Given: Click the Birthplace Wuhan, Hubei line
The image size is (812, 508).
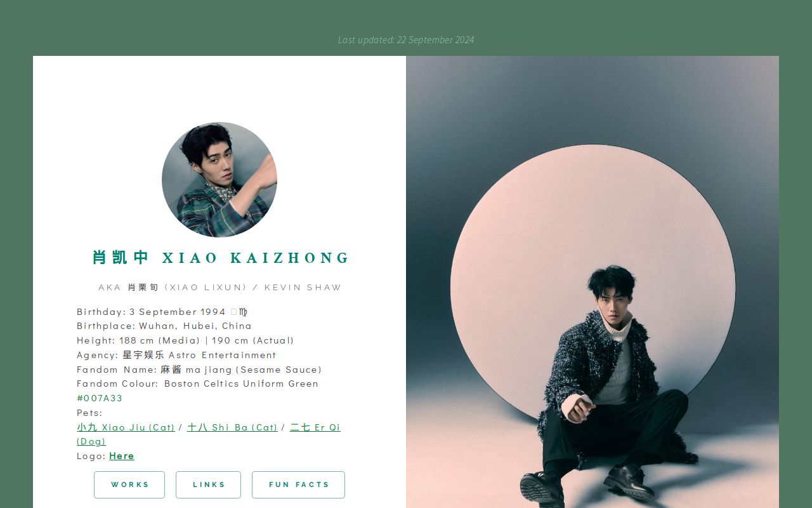Looking at the screenshot, I should 164,326.
